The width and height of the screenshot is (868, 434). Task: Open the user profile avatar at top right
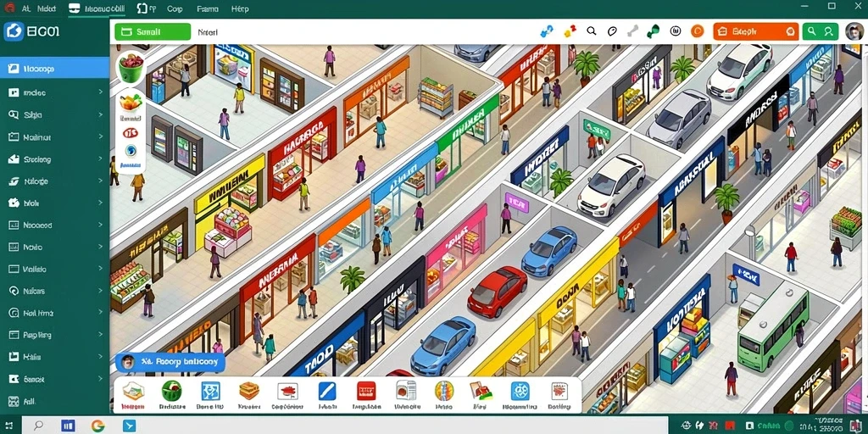tap(854, 31)
